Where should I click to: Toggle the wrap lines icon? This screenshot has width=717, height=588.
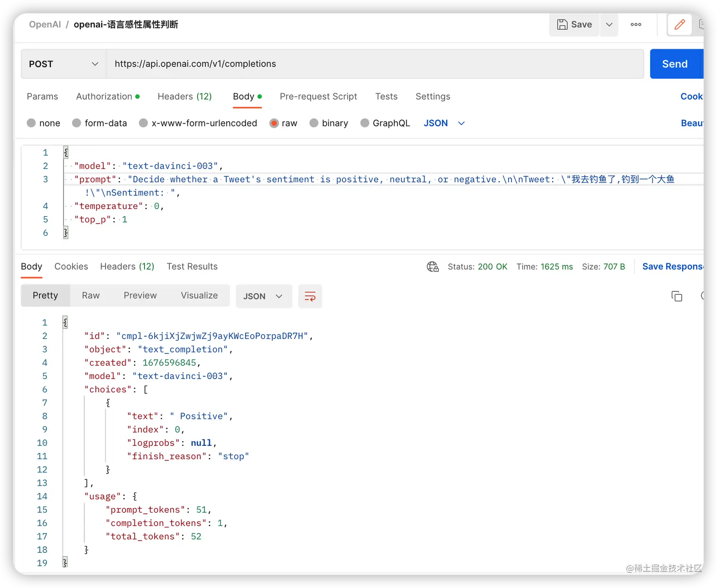click(310, 297)
